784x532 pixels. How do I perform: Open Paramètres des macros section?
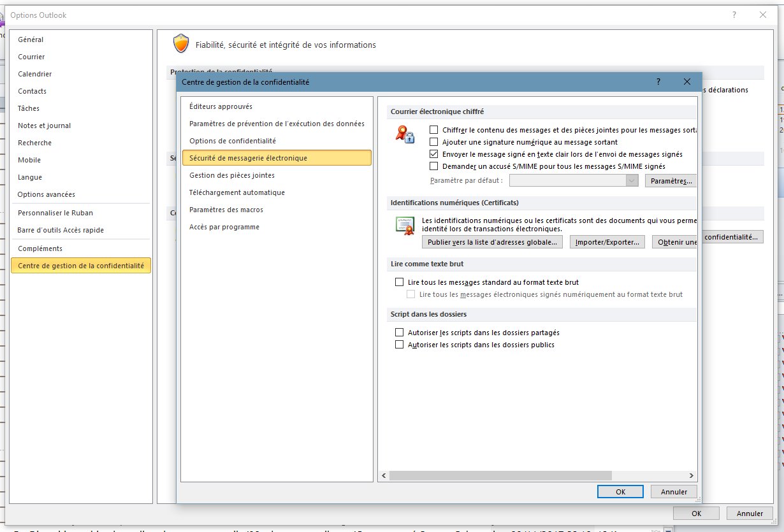click(226, 210)
